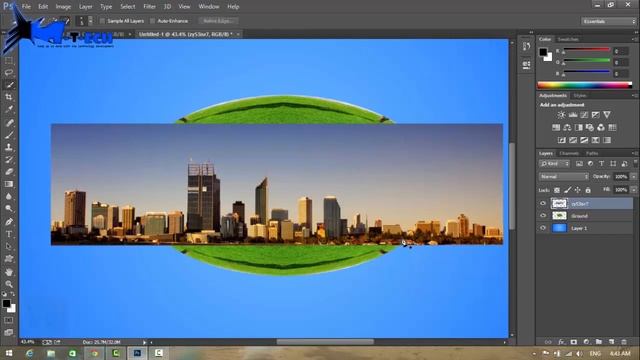Switch to the Paths tab

pyautogui.click(x=592, y=153)
